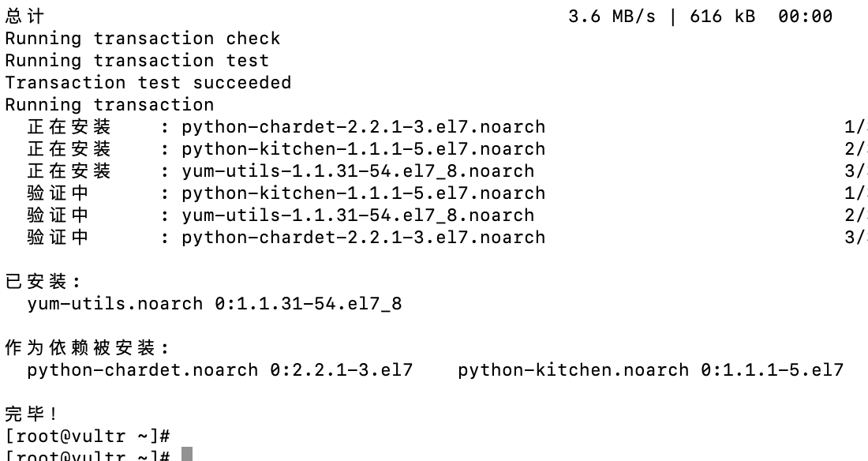The width and height of the screenshot is (868, 461).
Task: Click the 已安装: heading
Action: click(x=43, y=282)
